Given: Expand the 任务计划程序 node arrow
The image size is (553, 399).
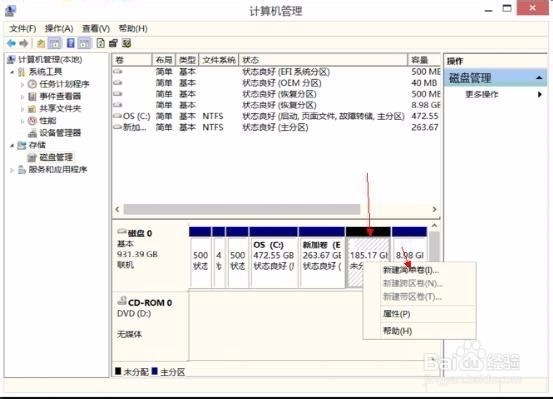Looking at the screenshot, I should [x=22, y=84].
